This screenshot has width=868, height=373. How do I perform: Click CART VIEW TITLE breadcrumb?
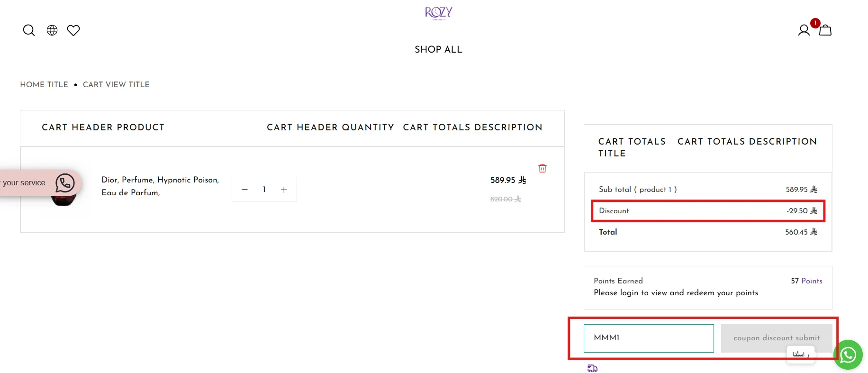[116, 84]
